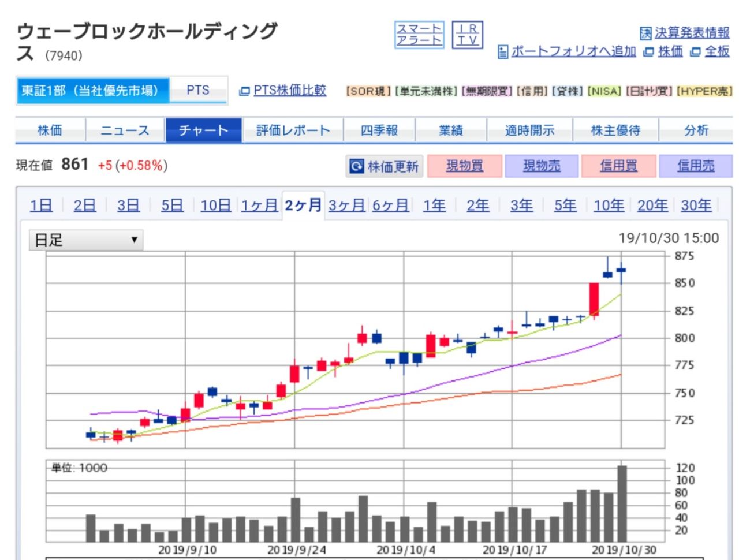Click the NISA tag

pos(604,91)
